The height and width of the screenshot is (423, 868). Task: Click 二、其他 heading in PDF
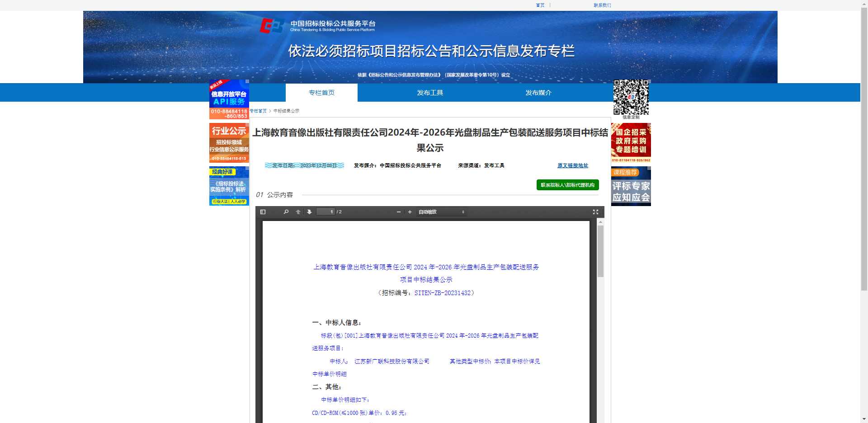tap(327, 387)
